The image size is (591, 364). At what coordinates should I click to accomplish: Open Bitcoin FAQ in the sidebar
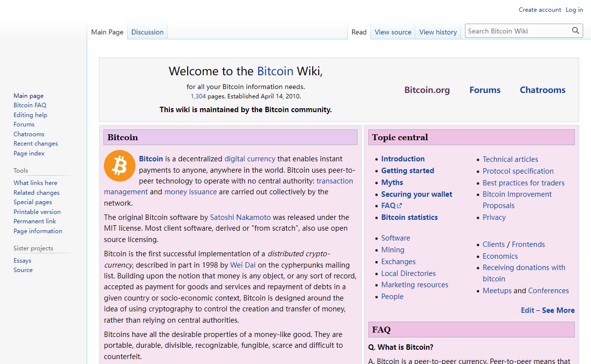[30, 105]
